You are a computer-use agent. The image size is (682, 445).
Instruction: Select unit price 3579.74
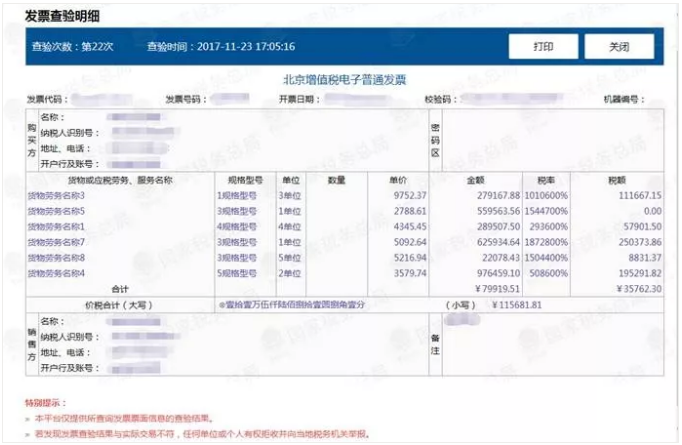[x=410, y=274]
